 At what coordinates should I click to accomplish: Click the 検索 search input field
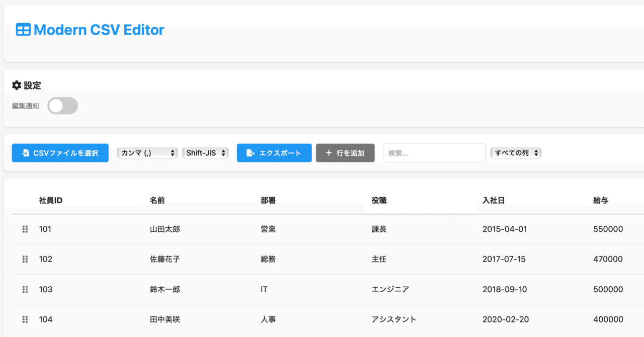pos(434,153)
